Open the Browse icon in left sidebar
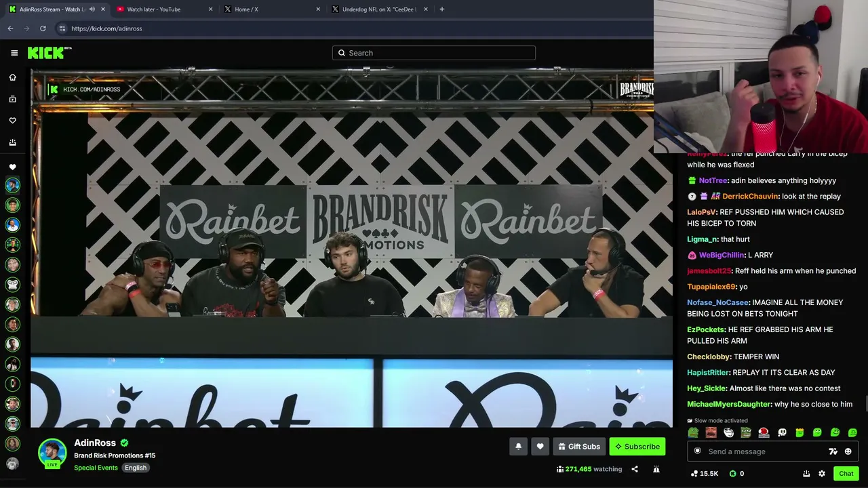Screen dimensions: 868x488 [x=12, y=99]
